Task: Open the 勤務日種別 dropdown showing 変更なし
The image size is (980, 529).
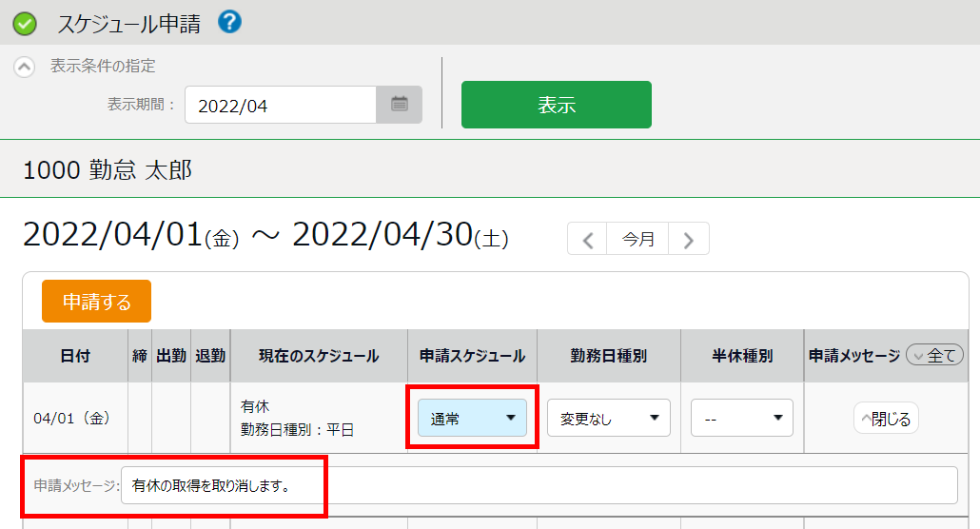Action: tap(608, 418)
